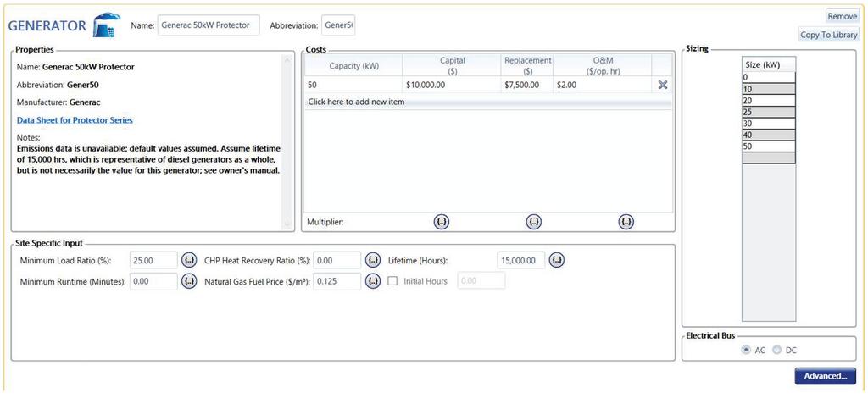
Task: Click here to add new cost item
Action: 356,102
